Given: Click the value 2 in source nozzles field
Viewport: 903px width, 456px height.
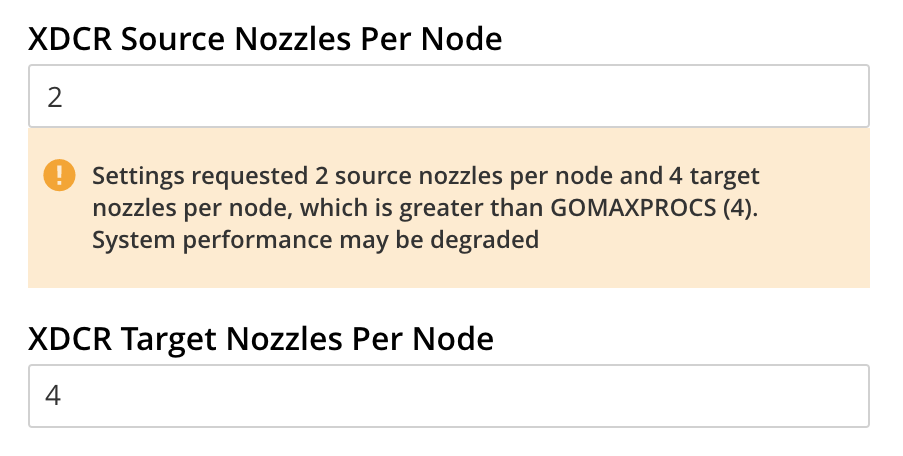Looking at the screenshot, I should tap(55, 97).
